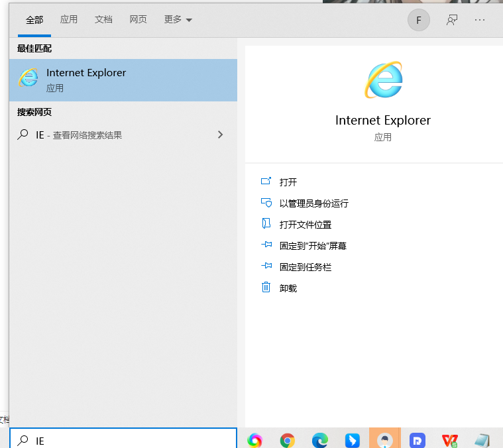The height and width of the screenshot is (448, 503).
Task: Click the large Internet Explorer logo
Action: click(383, 80)
